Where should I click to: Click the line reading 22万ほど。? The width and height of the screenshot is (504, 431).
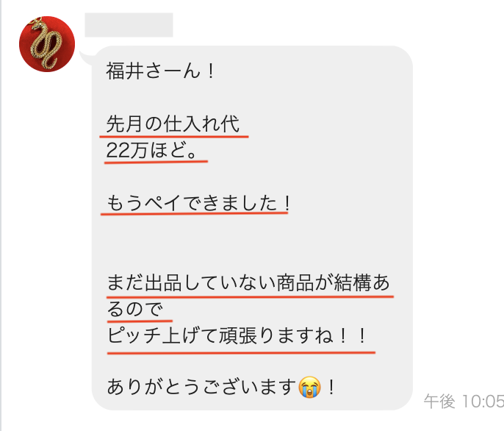click(x=152, y=150)
